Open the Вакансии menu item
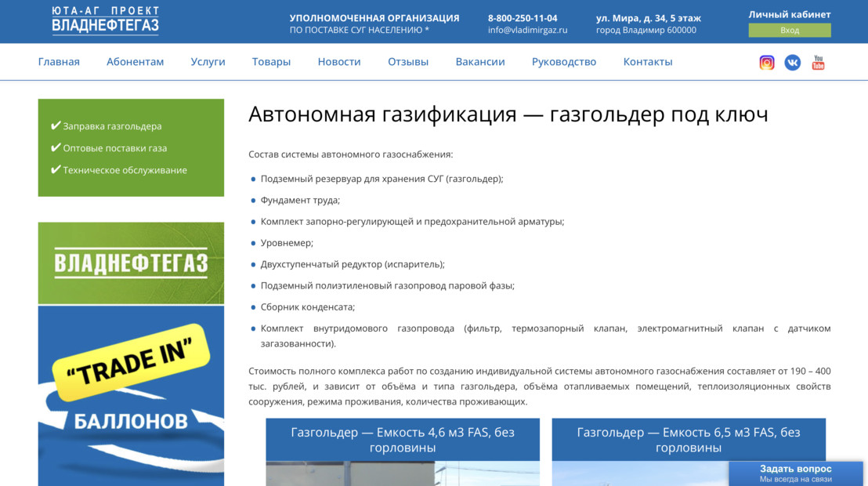This screenshot has height=486, width=868. (x=480, y=61)
